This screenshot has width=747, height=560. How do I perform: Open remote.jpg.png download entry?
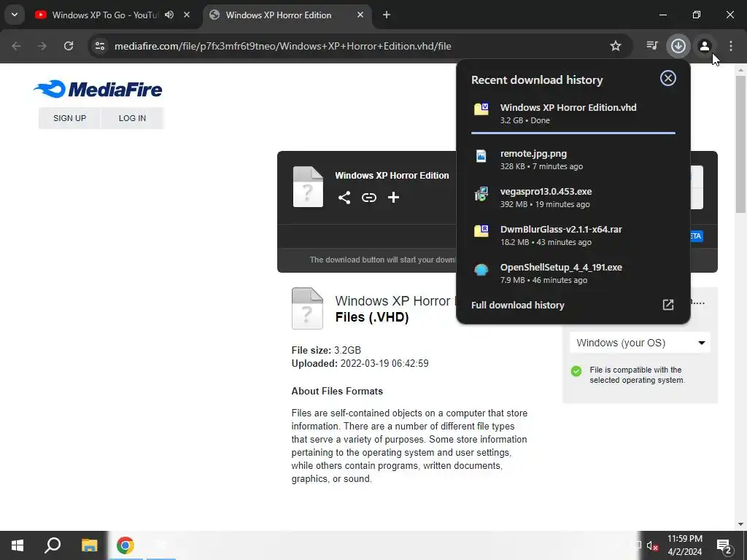[x=573, y=160]
